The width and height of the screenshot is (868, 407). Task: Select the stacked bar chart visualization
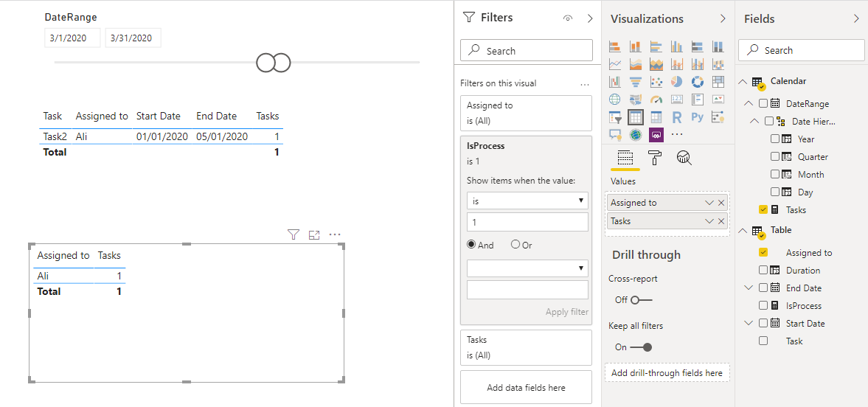point(615,46)
